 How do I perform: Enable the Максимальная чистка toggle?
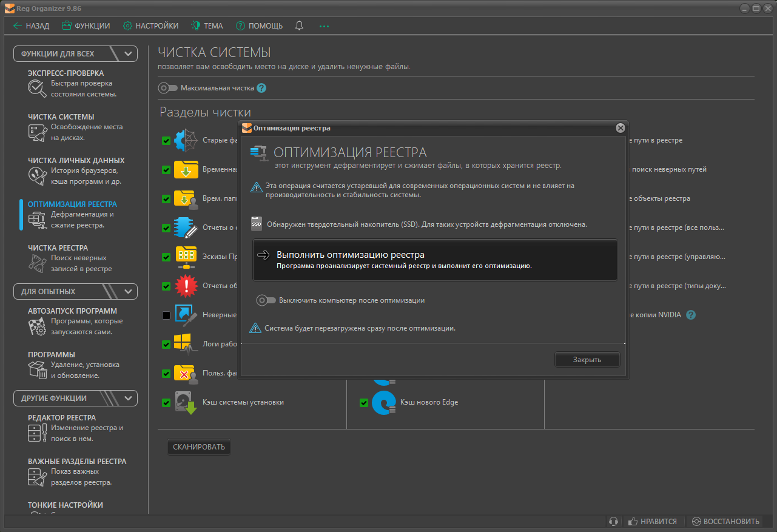[x=167, y=88]
